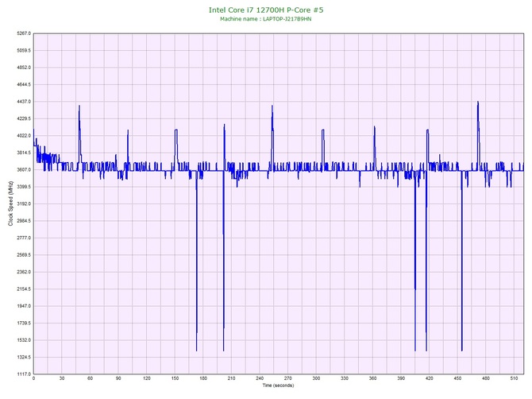Select the 2777.0 y-axis tick label
532x399 pixels.
tap(24, 238)
